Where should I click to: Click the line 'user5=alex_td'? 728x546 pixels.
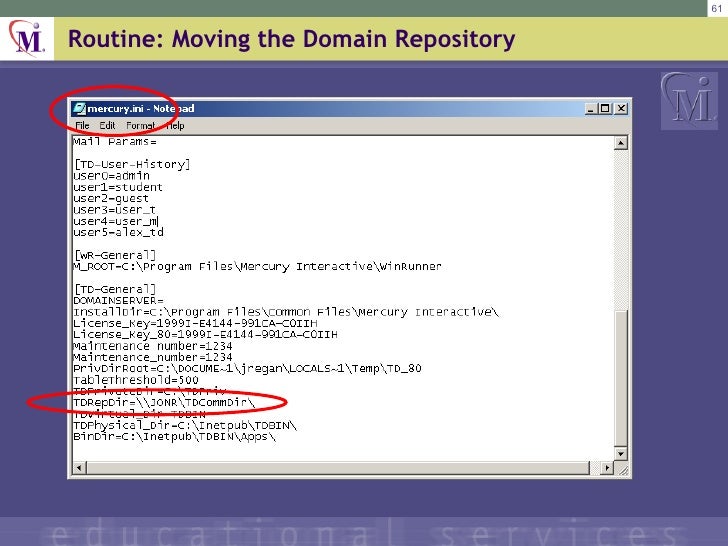pyautogui.click(x=118, y=232)
